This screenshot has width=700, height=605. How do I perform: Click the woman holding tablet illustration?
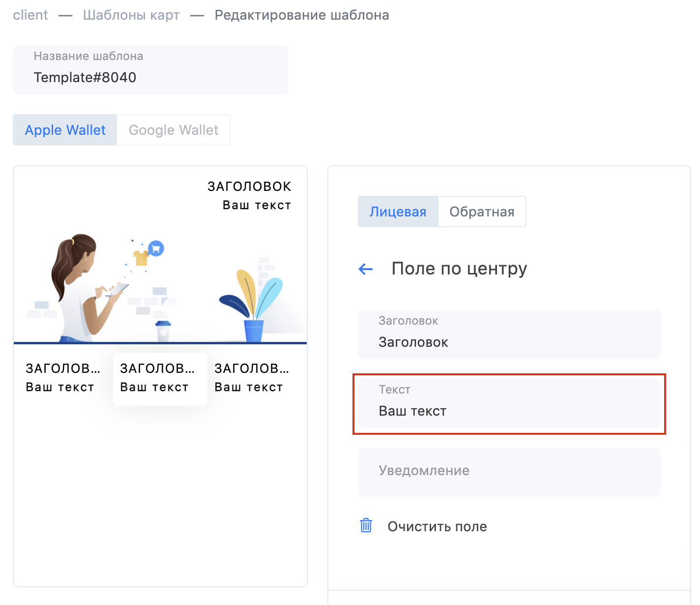point(84,288)
